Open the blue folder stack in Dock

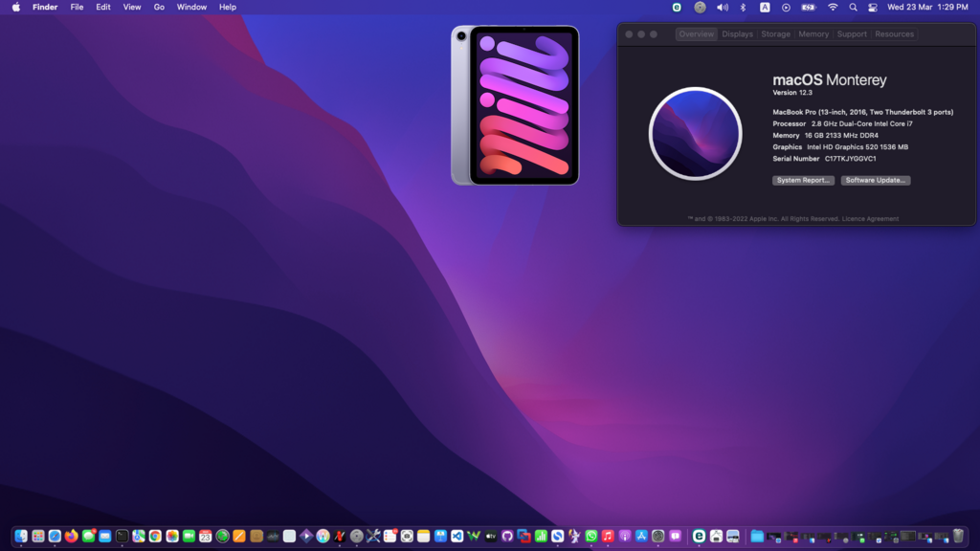757,536
